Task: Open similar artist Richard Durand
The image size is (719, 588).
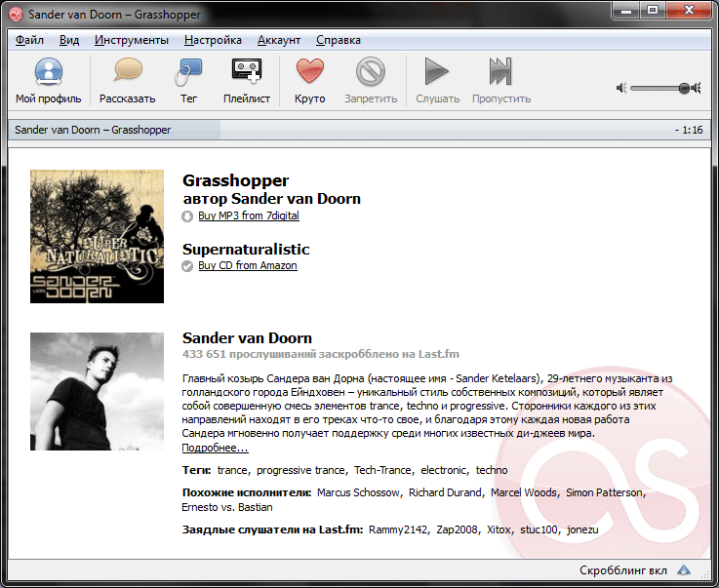Action: click(445, 492)
